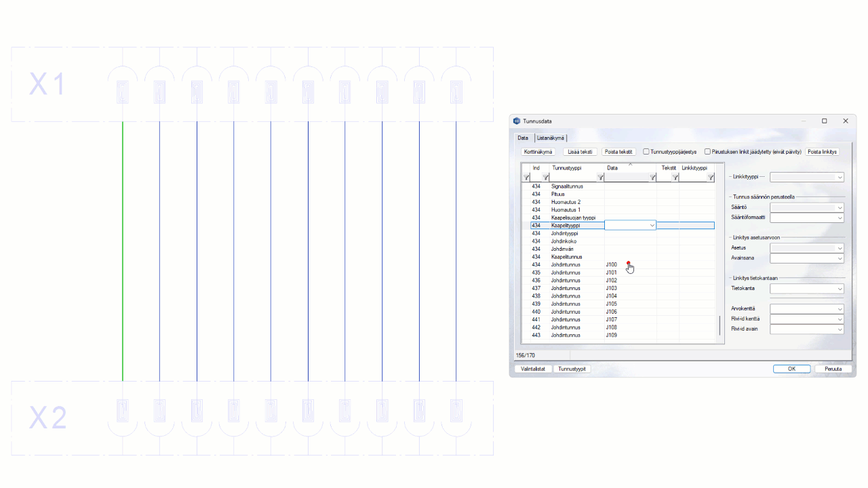This screenshot has width=868, height=488.
Task: Click the J105 data cell
Action: coord(630,304)
